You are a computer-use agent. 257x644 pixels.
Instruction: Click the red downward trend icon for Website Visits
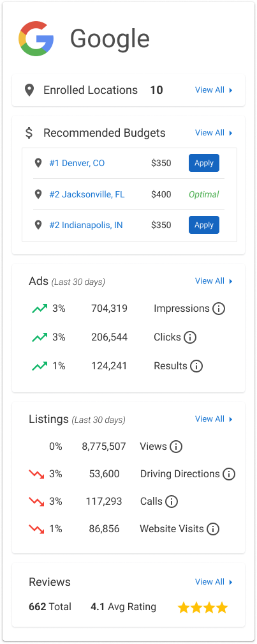pyautogui.click(x=36, y=529)
